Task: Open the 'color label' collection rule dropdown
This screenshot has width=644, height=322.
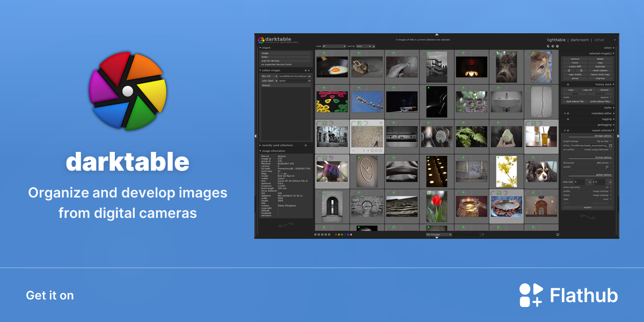Action: pyautogui.click(x=269, y=81)
